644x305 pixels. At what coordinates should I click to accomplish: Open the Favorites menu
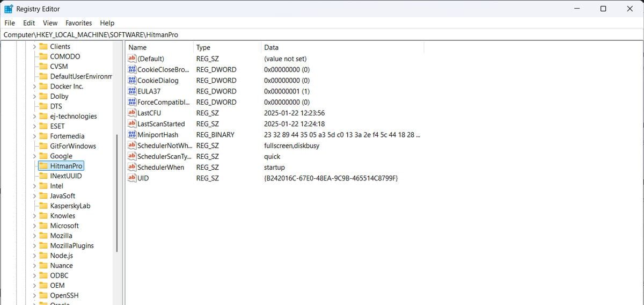coord(78,23)
